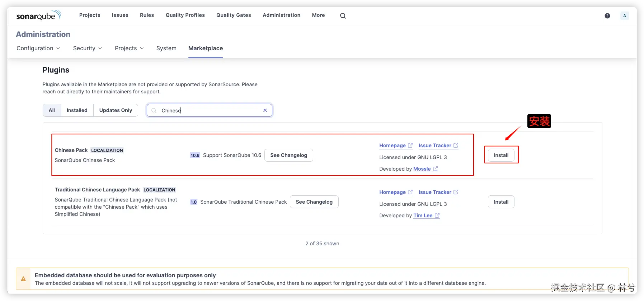This screenshot has width=644, height=301.
Task: Open the Rules page
Action: tap(147, 15)
